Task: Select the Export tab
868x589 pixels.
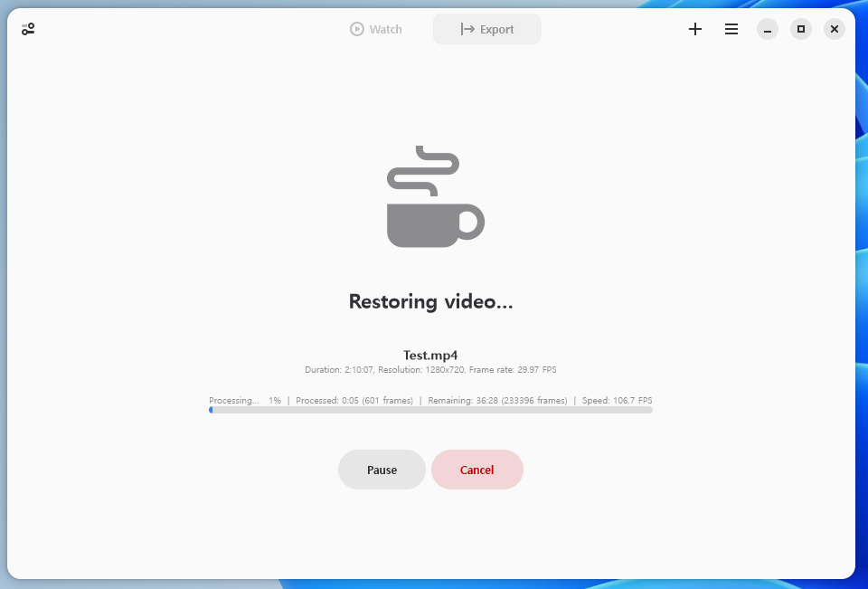Action: 487,29
